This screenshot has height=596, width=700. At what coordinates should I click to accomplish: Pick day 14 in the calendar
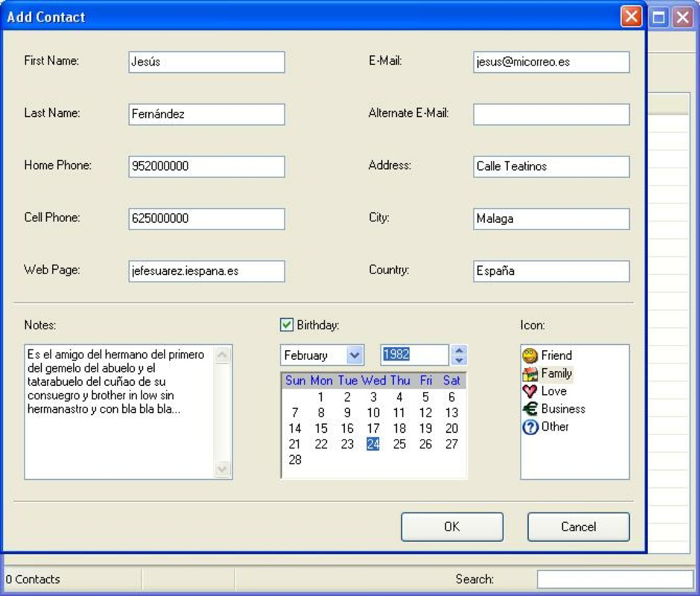click(x=295, y=428)
